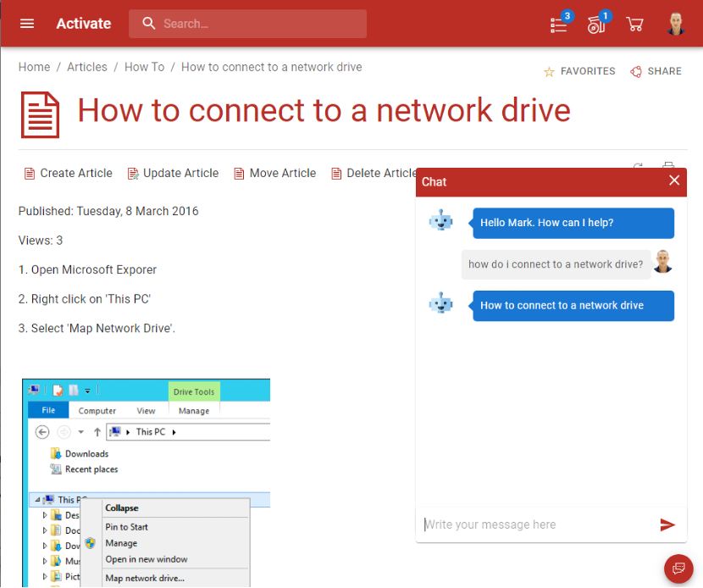Close the Chat panel

click(674, 180)
